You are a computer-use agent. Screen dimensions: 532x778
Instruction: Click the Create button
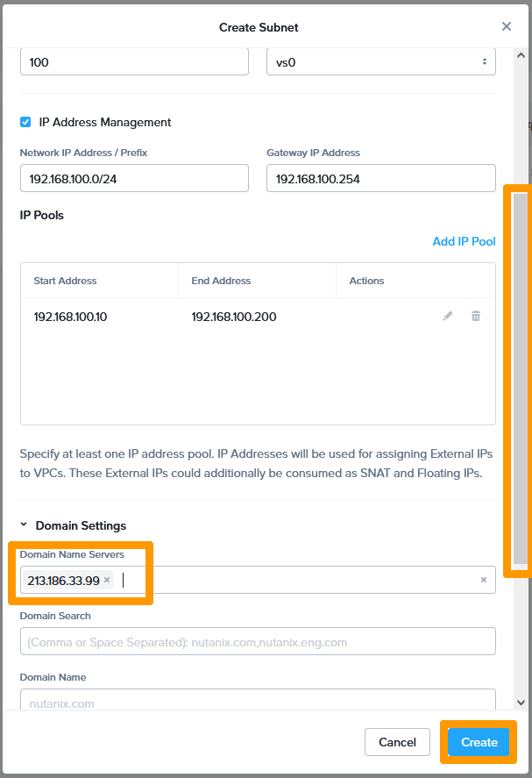coord(479,741)
